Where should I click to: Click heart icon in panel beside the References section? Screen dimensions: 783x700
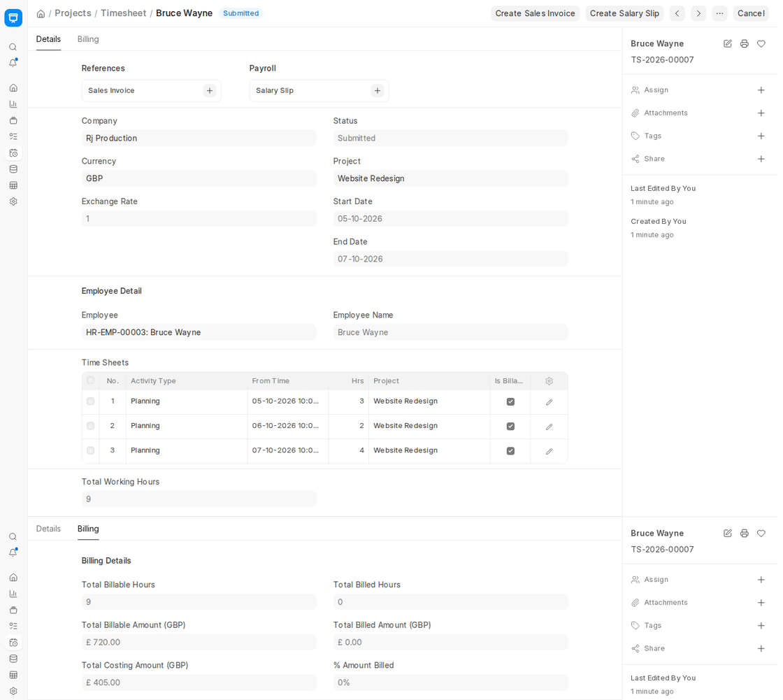coord(761,43)
